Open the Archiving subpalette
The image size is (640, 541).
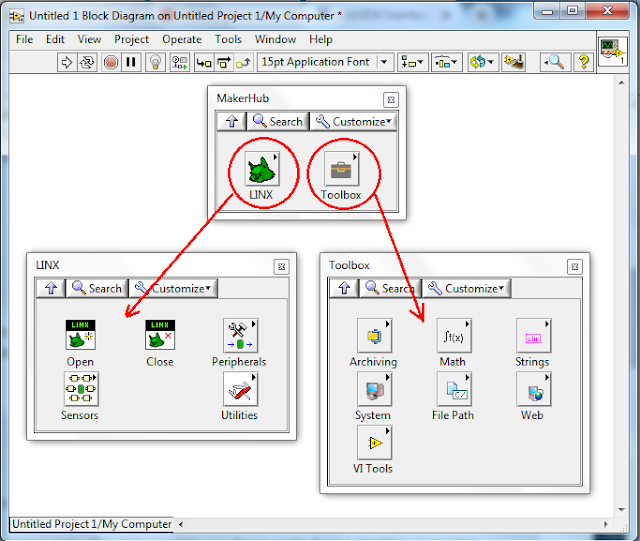(374, 336)
